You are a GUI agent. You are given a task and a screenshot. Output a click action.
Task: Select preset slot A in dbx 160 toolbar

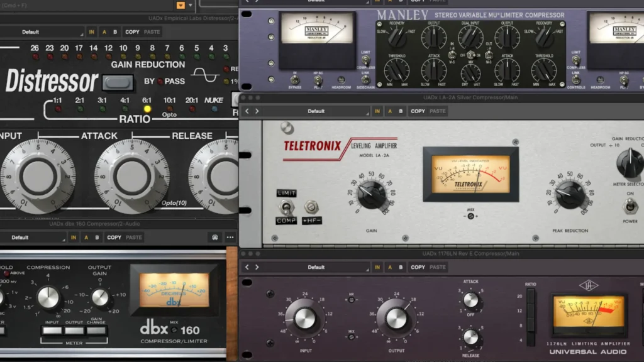86,238
